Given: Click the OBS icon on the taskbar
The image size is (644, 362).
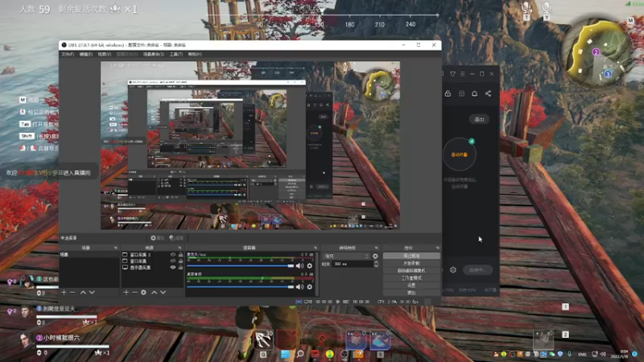Looking at the screenshot, I should [345, 354].
